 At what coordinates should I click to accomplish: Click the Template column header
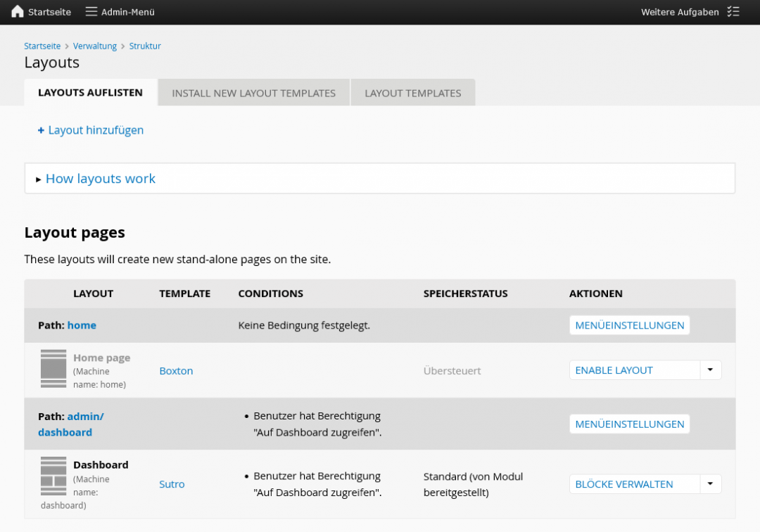click(x=185, y=293)
